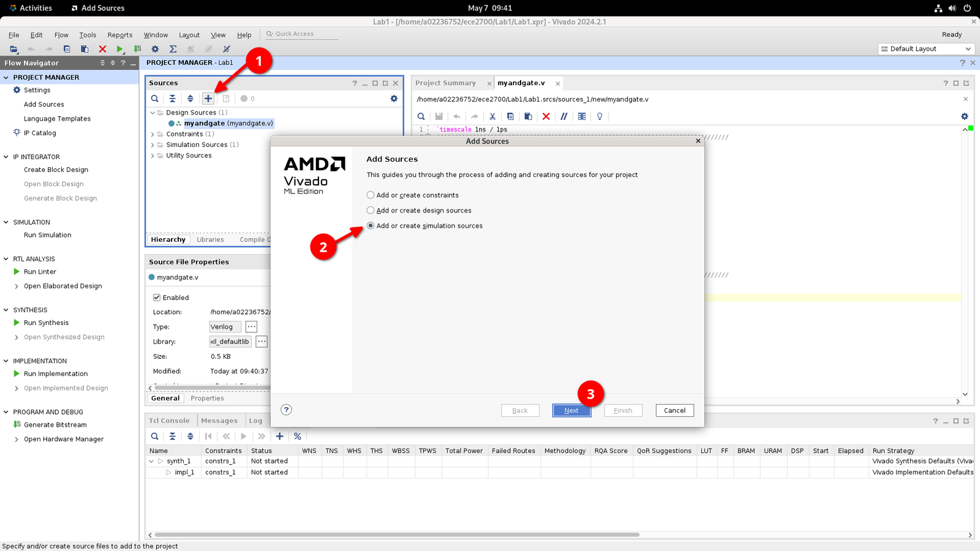980x551 pixels.
Task: Open the Default Layout dropdown
Action: [926, 49]
